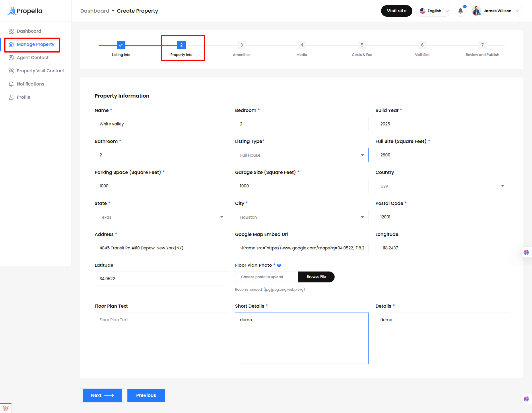Click the Build Year field with 2025
Screen dimensions: 532x413
coord(442,124)
